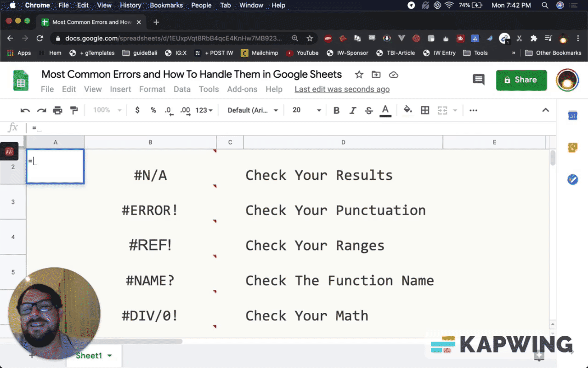
Task: Toggle Bold formatting
Action: 336,110
